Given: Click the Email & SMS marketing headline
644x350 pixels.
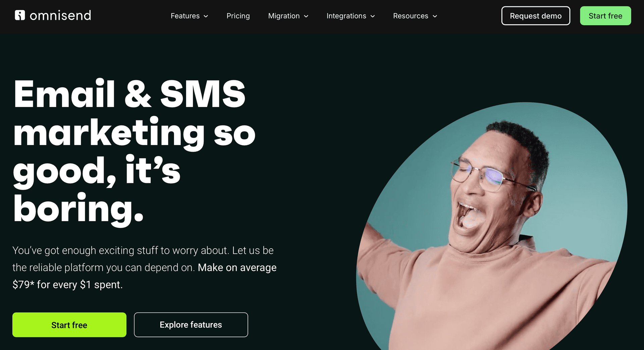Looking at the screenshot, I should click(x=134, y=151).
